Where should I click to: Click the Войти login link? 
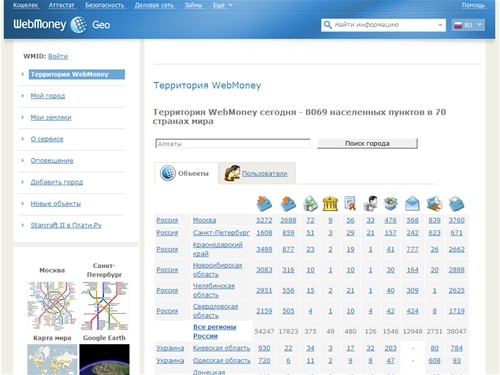point(58,56)
